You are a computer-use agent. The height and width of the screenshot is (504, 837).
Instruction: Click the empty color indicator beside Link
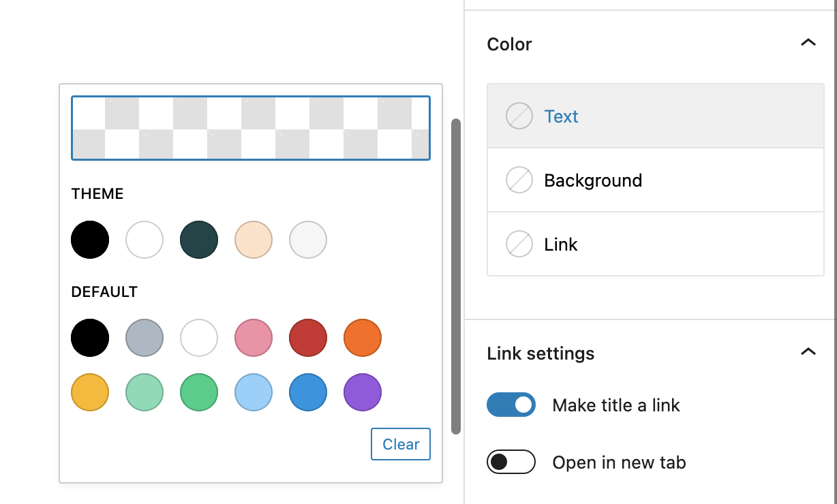(519, 245)
